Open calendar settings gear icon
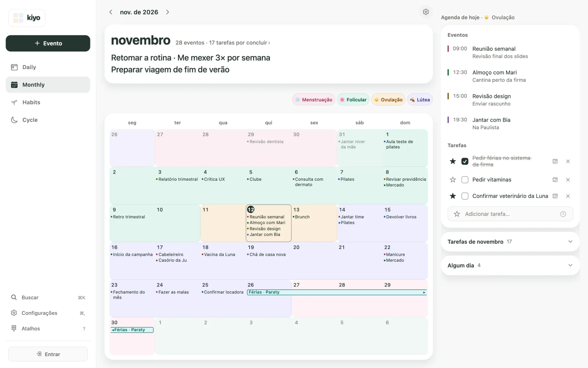Screen dimensions: 588x368 coord(426,12)
